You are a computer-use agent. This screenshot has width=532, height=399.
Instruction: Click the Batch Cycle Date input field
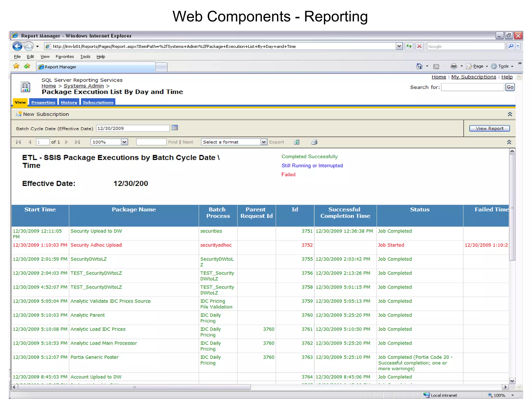[x=133, y=128]
